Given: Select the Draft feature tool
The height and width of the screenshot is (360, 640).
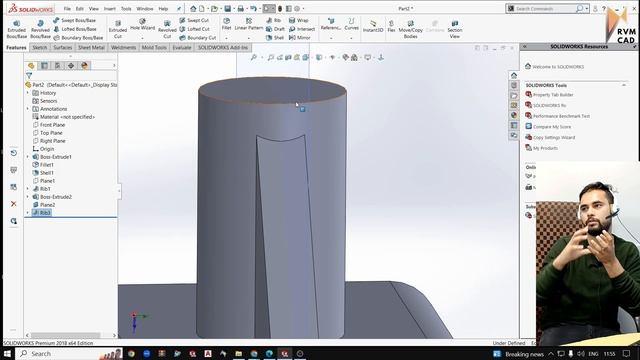Looking at the screenshot, I should click(x=276, y=29).
